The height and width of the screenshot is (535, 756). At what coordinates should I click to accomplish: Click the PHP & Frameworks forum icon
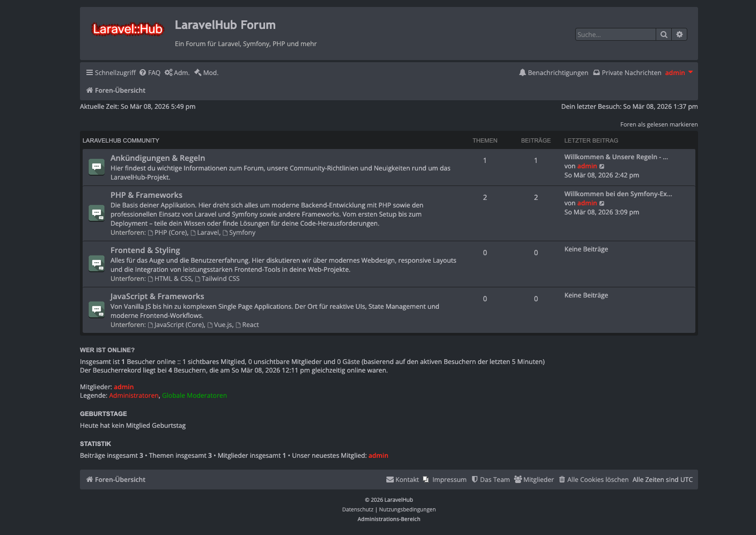pos(97,213)
